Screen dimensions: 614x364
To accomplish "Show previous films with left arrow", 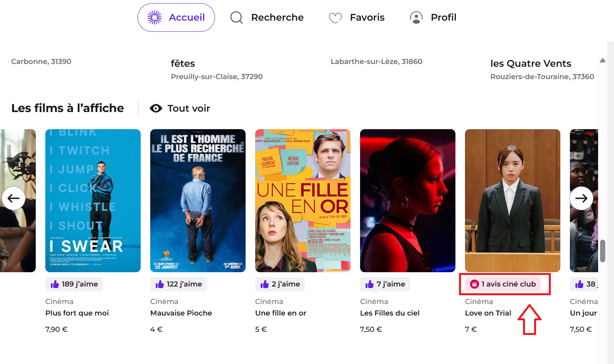I will coord(14,198).
